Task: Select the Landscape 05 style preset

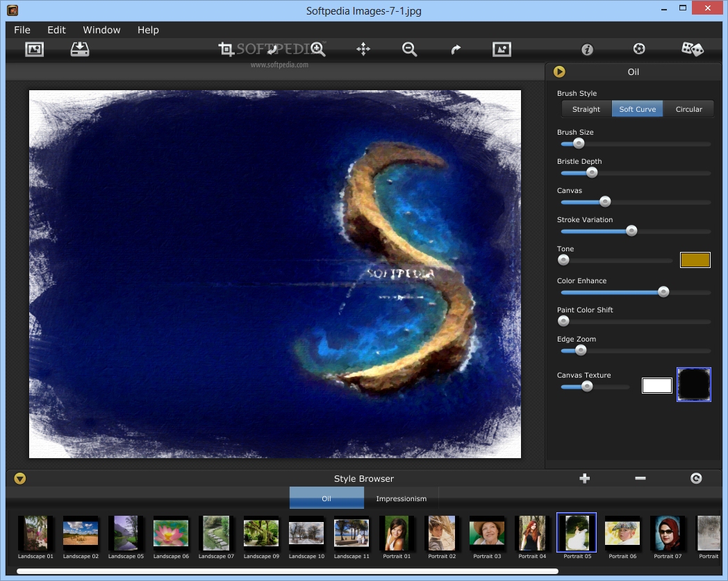Action: (x=126, y=537)
